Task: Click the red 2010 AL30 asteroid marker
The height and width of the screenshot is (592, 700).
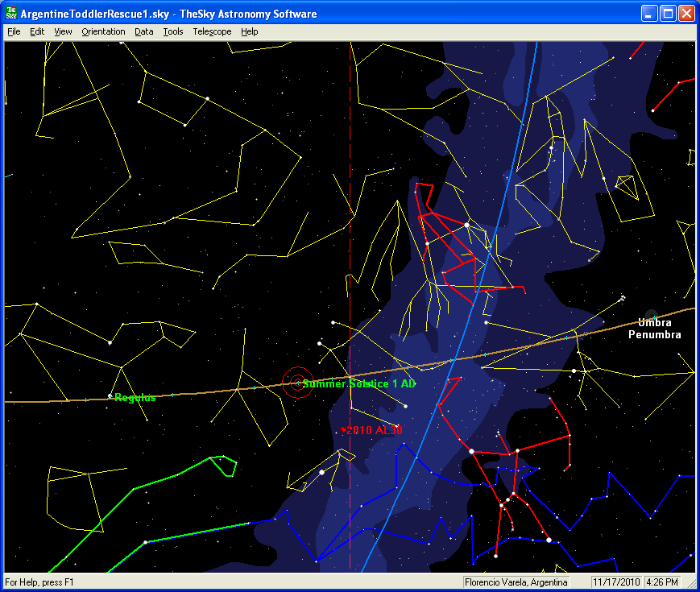Action: click(x=343, y=430)
